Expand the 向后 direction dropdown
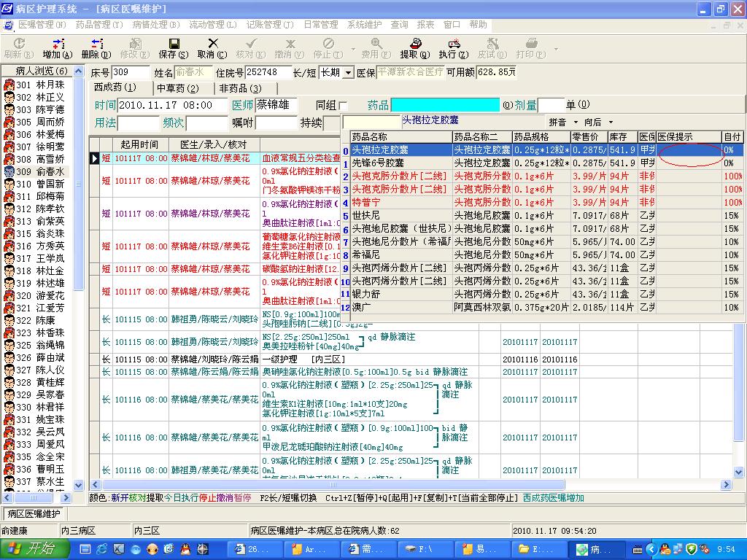Screen dimensions: 747x560 tap(611, 122)
